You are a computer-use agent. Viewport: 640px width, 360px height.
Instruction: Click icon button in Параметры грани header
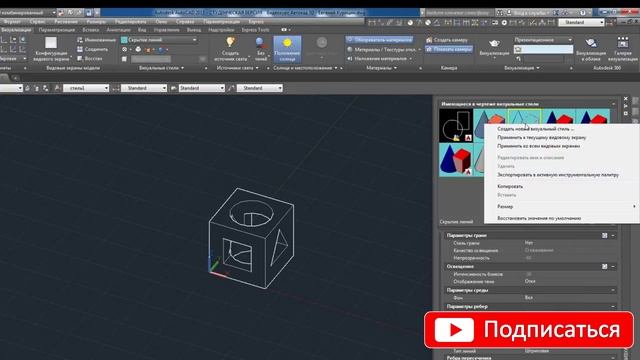(604, 236)
